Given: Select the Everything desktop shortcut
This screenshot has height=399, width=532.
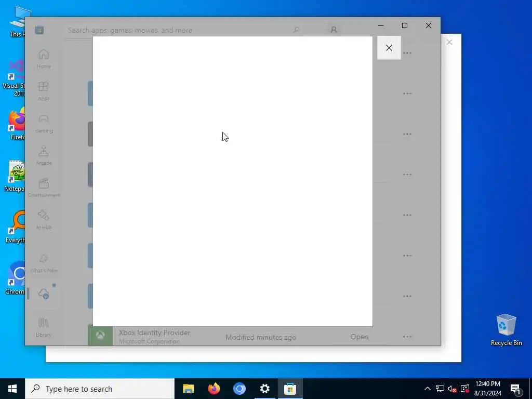Looking at the screenshot, I should click(x=15, y=227).
